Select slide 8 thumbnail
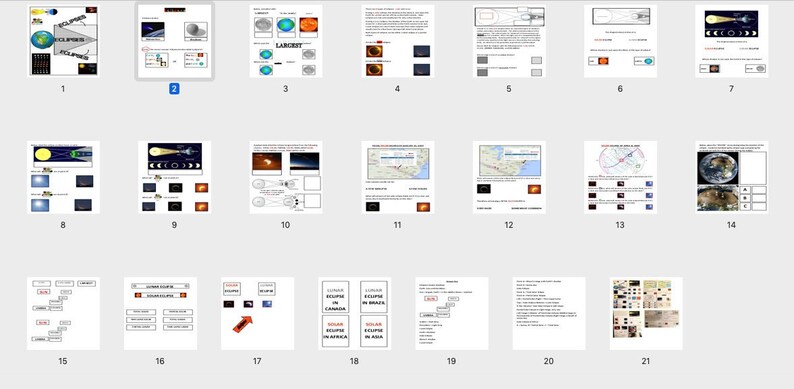This screenshot has height=389, width=794. (63, 177)
